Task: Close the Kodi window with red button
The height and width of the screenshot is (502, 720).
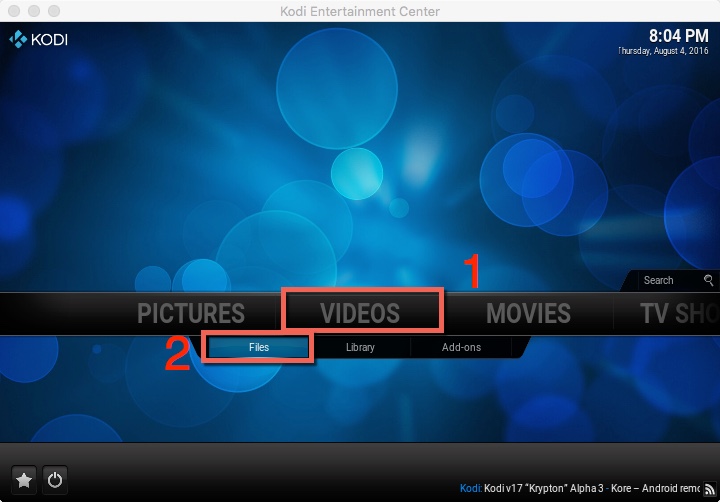Action: click(x=13, y=11)
